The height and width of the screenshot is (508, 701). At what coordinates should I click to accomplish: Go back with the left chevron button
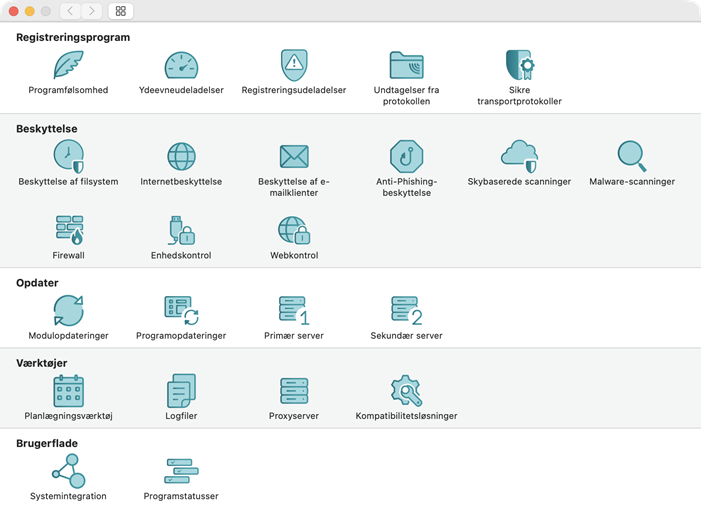(x=70, y=11)
